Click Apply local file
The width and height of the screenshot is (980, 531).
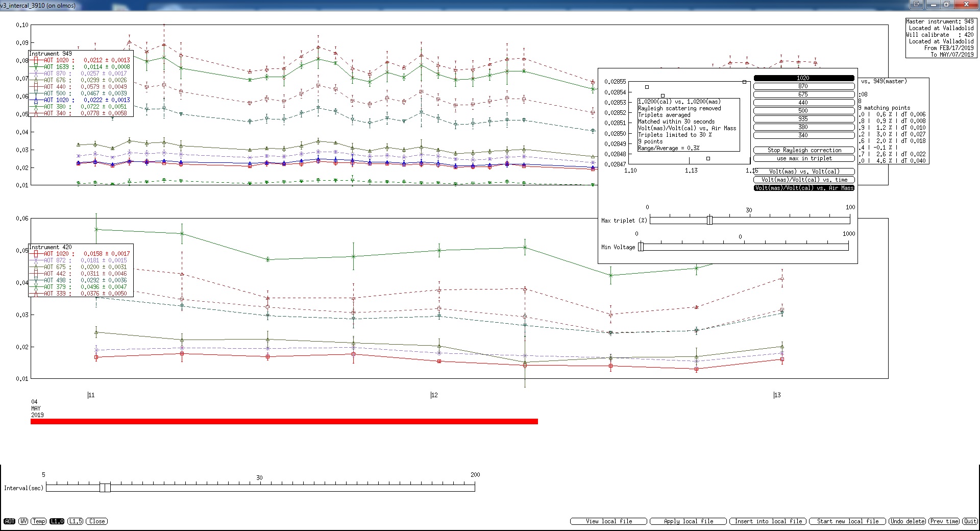[x=688, y=521]
